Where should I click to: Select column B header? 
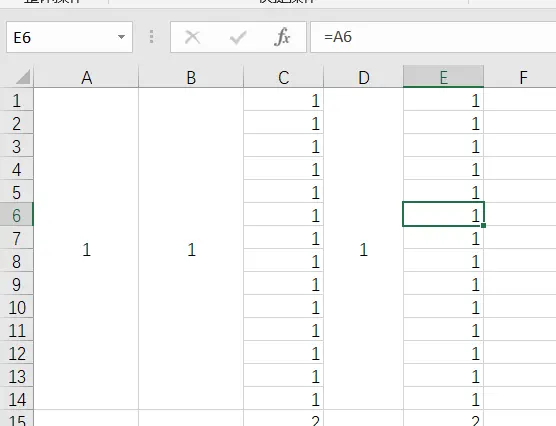pyautogui.click(x=191, y=77)
